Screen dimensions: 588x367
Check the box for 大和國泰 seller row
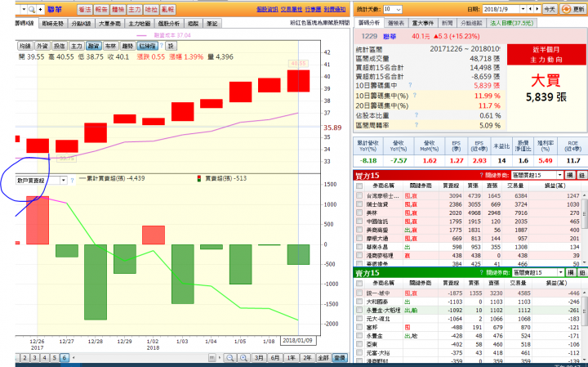[359, 302]
